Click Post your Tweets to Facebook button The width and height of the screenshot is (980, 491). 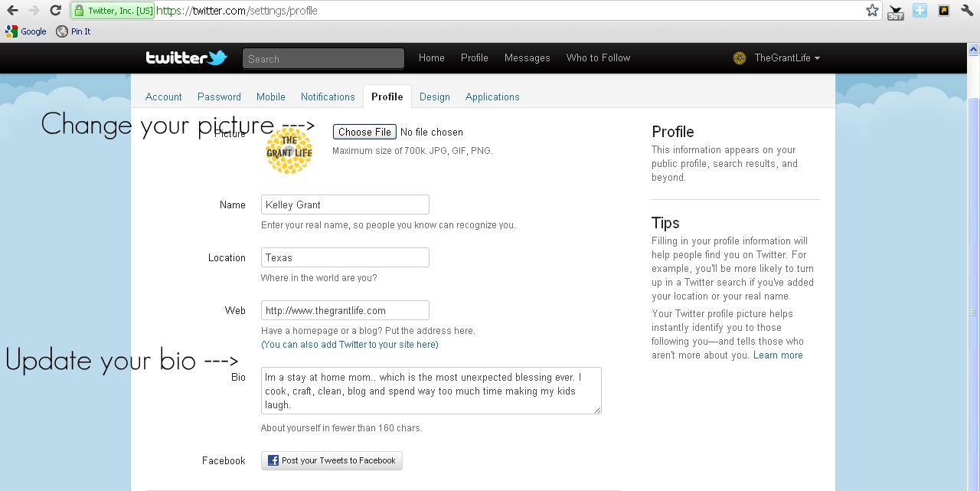pyautogui.click(x=332, y=460)
